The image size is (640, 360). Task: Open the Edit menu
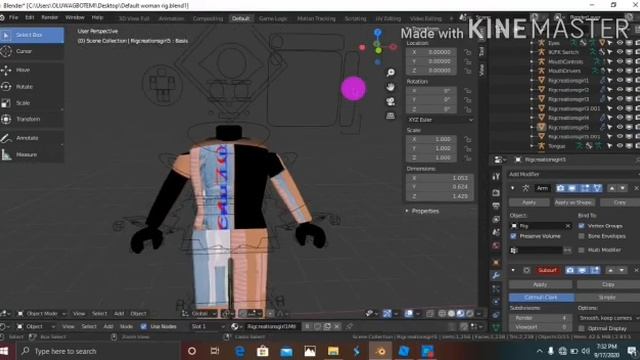29,18
